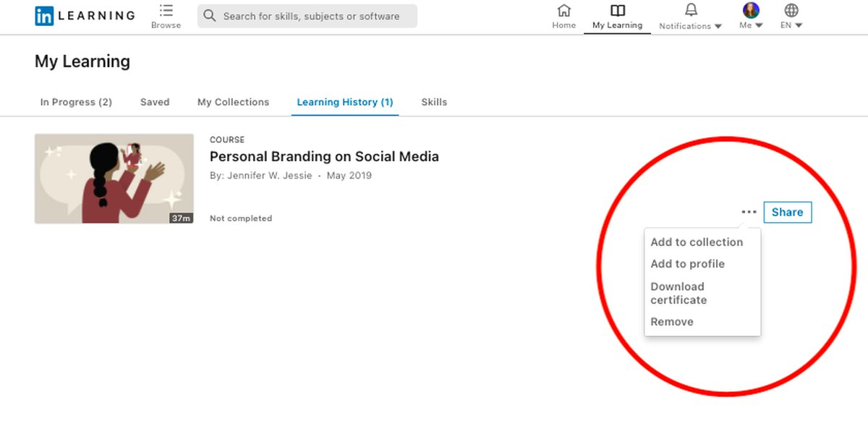Choose Add to profile option
This screenshot has width=868, height=434.
pos(687,264)
